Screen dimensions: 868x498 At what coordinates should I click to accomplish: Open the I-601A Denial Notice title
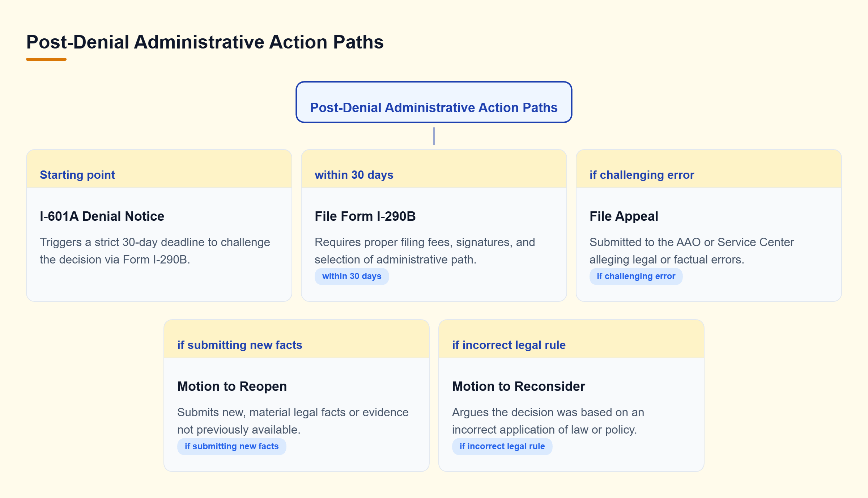[x=102, y=216]
